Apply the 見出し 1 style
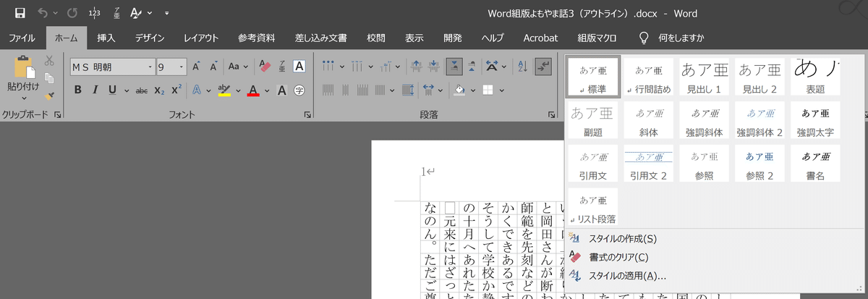This screenshot has height=299, width=868. click(705, 77)
